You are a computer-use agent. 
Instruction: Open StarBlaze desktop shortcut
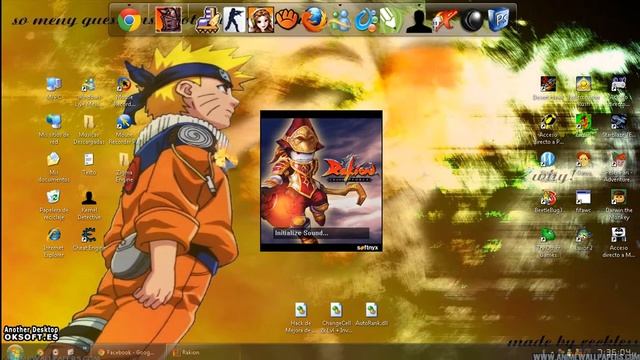pyautogui.click(x=618, y=126)
